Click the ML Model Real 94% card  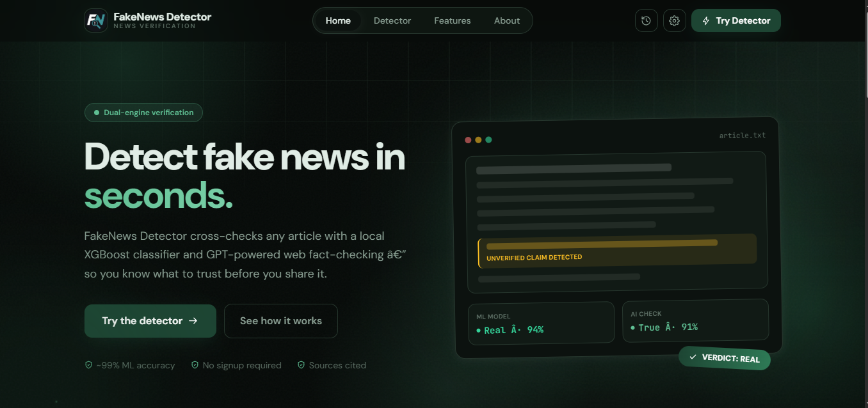coord(541,323)
